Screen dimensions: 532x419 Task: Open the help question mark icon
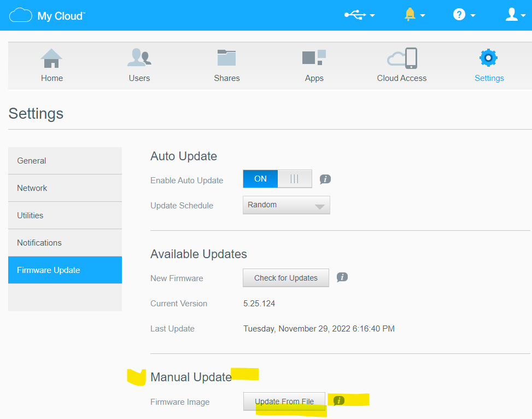[459, 15]
